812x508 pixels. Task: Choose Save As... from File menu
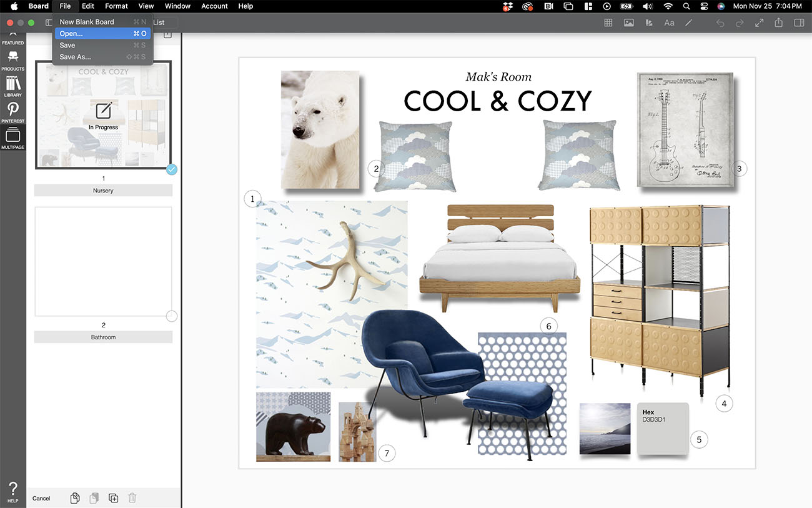76,57
